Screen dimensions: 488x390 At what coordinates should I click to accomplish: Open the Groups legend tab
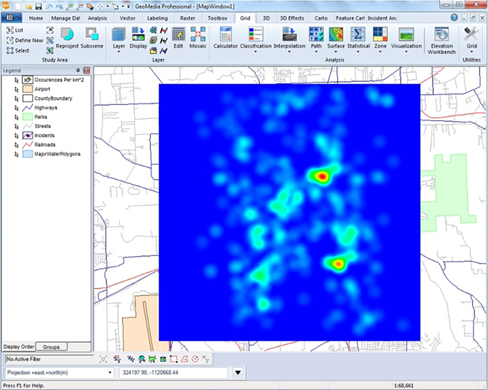click(x=51, y=347)
